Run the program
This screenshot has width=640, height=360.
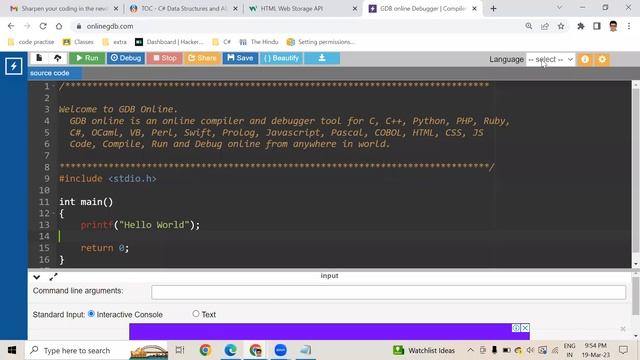click(87, 58)
